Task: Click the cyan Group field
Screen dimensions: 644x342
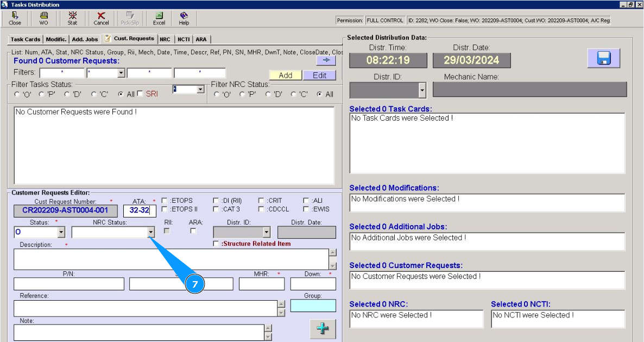Action: click(313, 306)
